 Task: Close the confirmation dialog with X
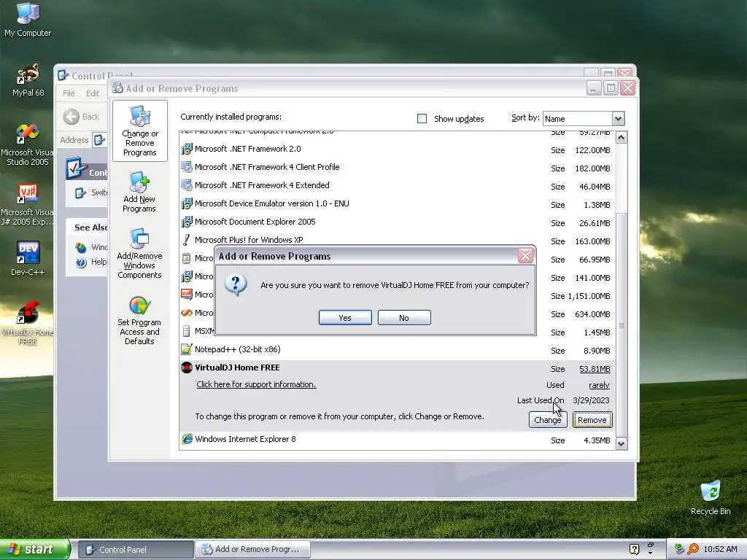(525, 256)
